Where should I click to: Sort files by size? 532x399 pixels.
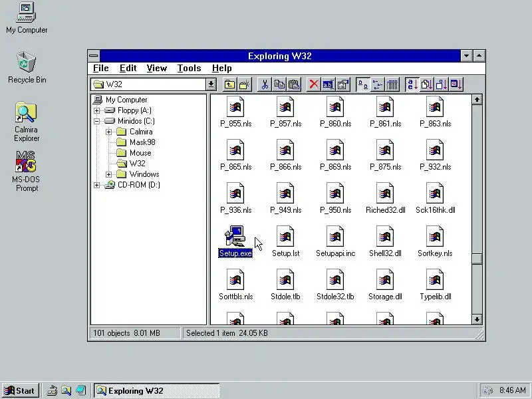click(x=442, y=84)
